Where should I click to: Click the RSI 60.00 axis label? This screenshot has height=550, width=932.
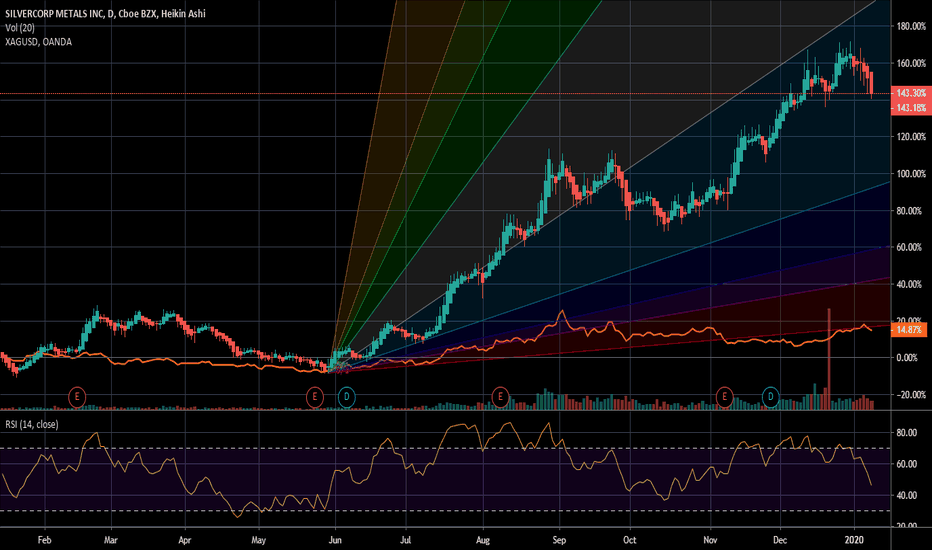click(x=906, y=464)
